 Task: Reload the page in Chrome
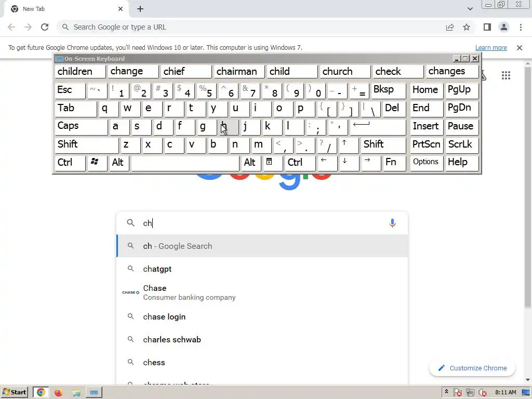click(45, 27)
